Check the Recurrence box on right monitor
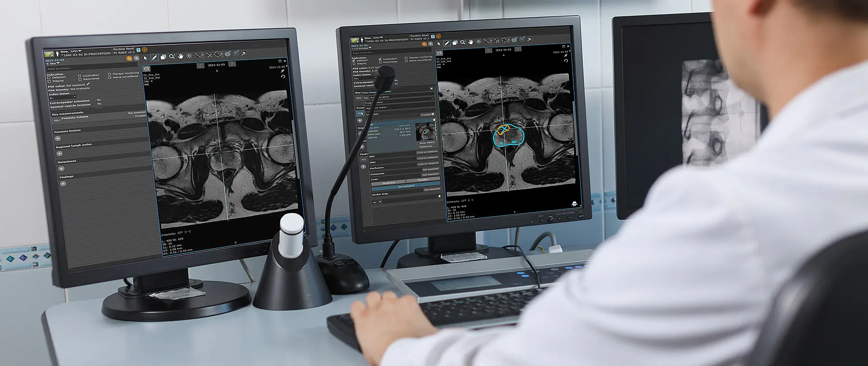Viewport: 868px width, 366px height. [380, 62]
